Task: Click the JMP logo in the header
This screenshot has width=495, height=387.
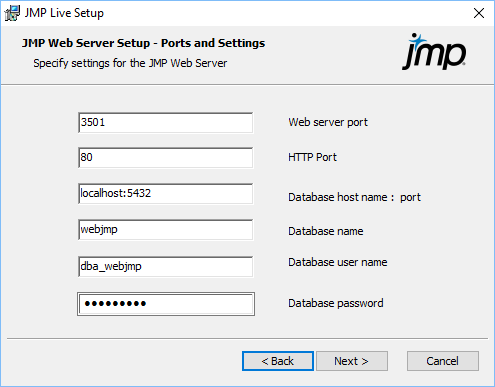Action: click(434, 52)
